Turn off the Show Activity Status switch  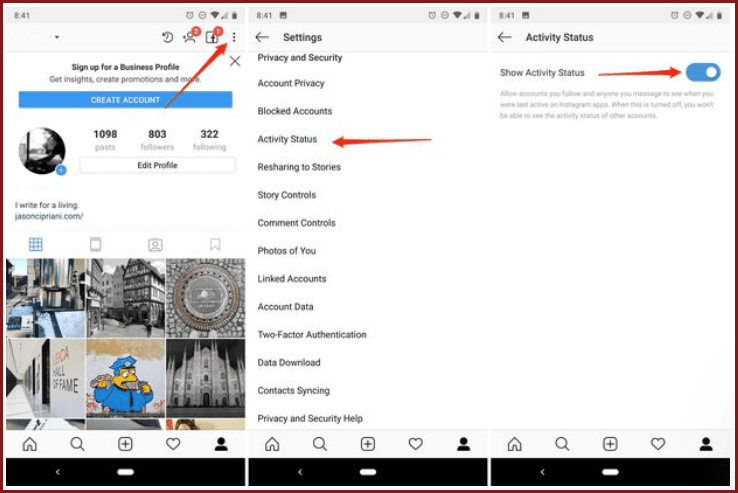pyautogui.click(x=703, y=72)
